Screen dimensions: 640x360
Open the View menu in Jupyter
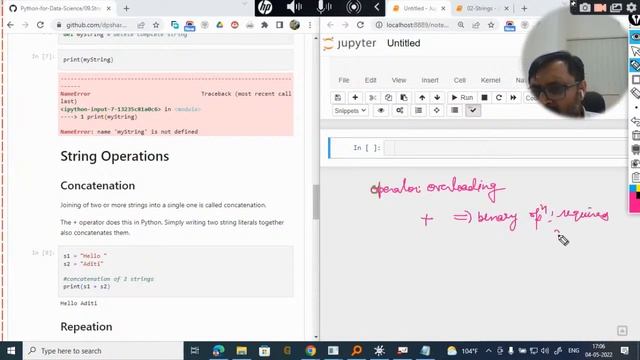coord(399,80)
